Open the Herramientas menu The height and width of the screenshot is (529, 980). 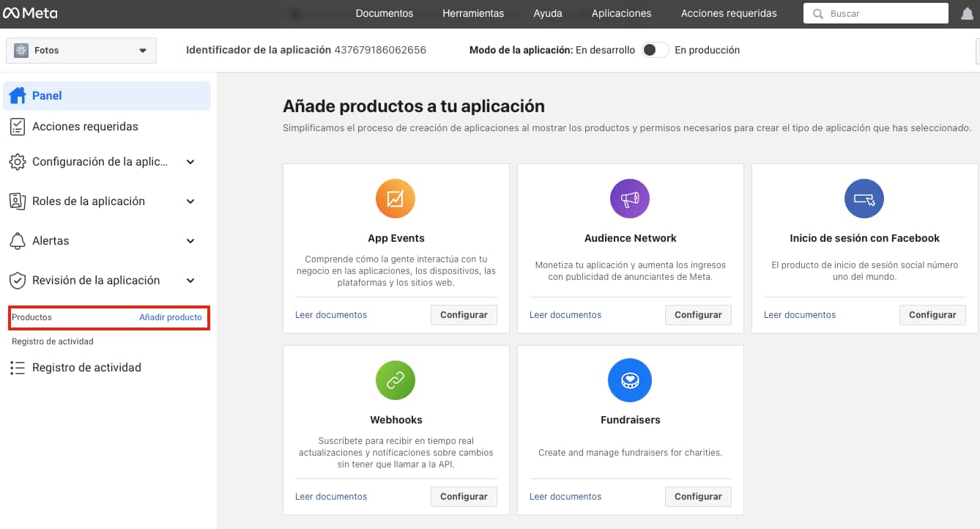point(473,13)
